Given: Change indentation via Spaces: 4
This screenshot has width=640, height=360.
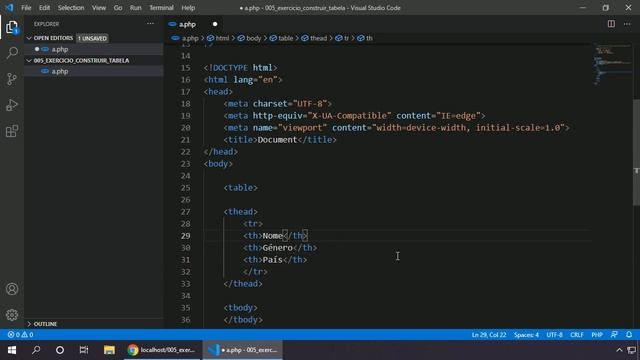Looking at the screenshot, I should coord(526,335).
